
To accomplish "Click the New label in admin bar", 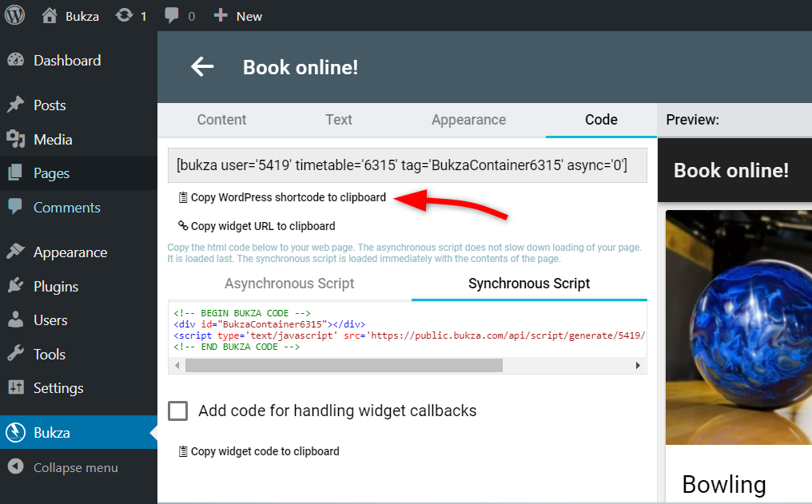I will click(x=249, y=17).
